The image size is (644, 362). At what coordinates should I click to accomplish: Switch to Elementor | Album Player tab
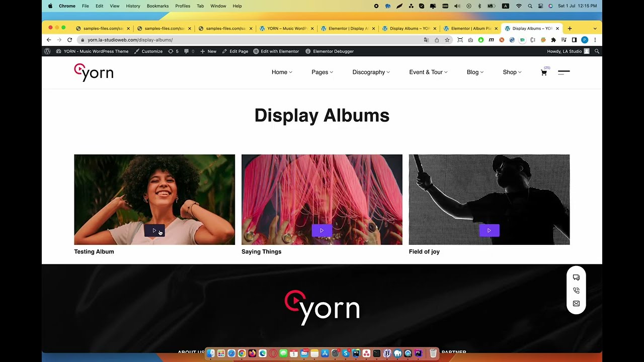[x=470, y=29]
